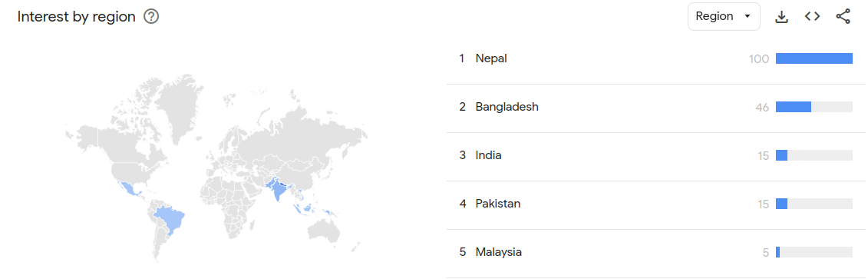Open the help icon beside Interest by region
The width and height of the screenshot is (868, 279).
point(151,17)
